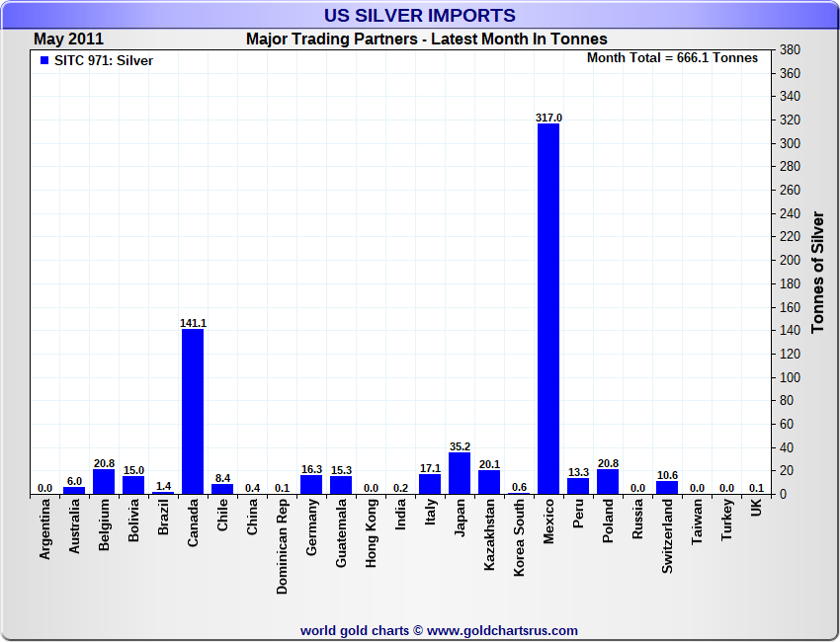Click the Hong Kong axis label

(371, 532)
